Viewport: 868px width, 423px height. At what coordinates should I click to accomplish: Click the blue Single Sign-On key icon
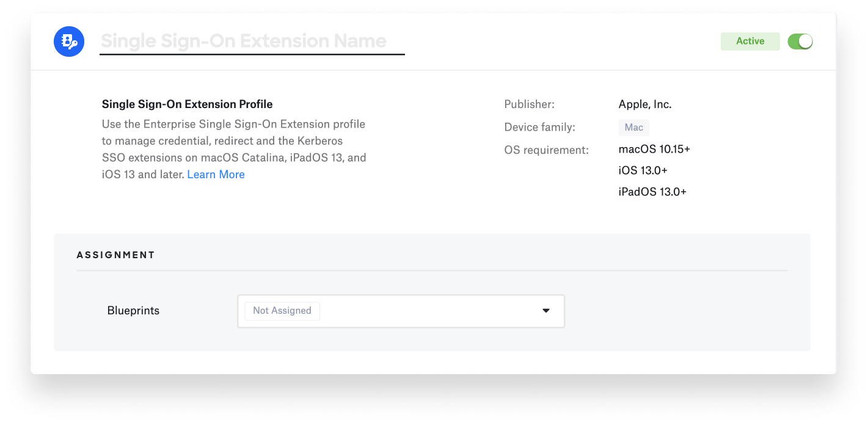(68, 42)
